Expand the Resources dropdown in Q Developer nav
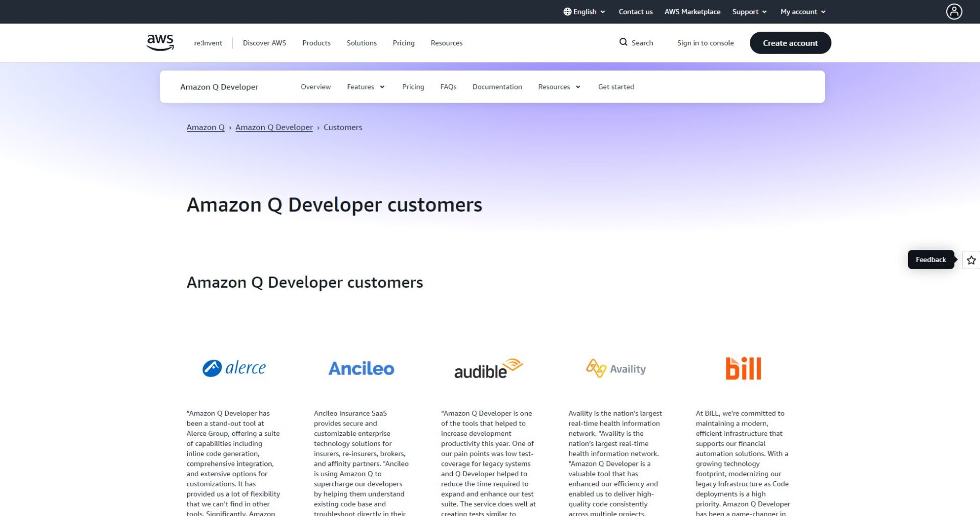 [x=558, y=87]
